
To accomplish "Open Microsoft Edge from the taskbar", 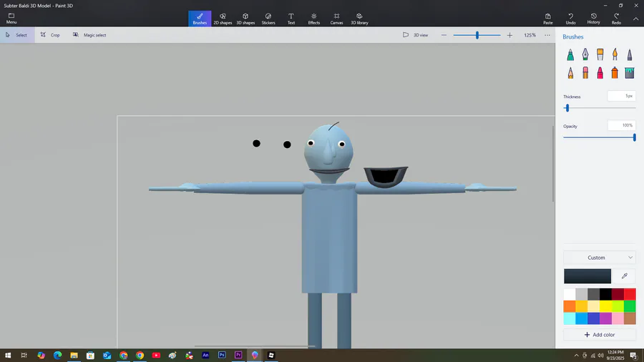I will click(x=57, y=356).
